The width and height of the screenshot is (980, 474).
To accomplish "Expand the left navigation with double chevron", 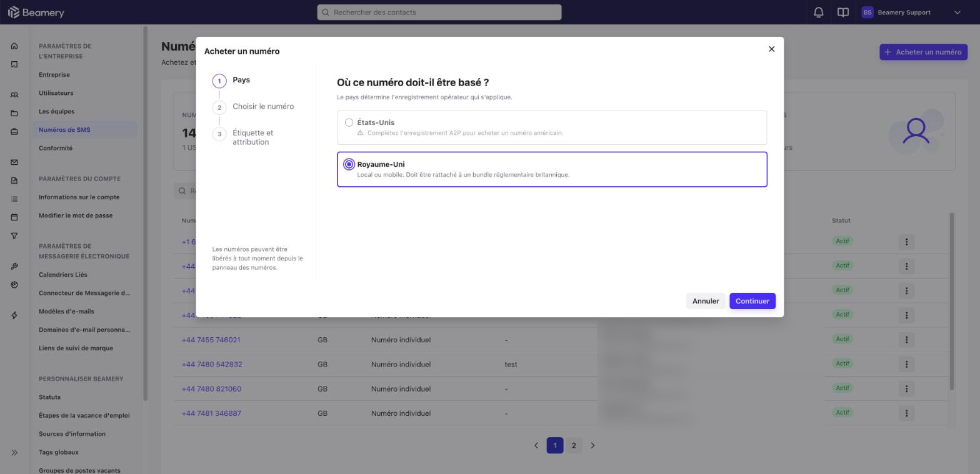I will (14, 453).
